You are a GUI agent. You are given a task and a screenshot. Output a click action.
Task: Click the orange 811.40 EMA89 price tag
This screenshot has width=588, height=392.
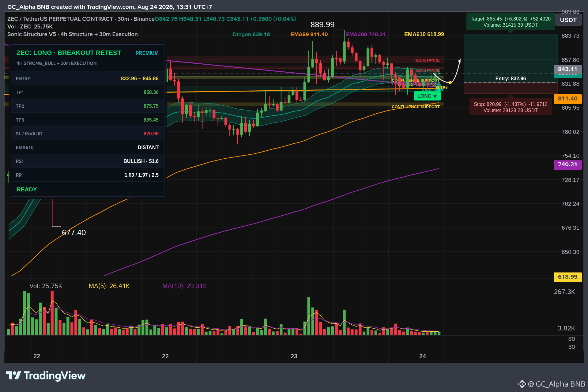click(567, 99)
